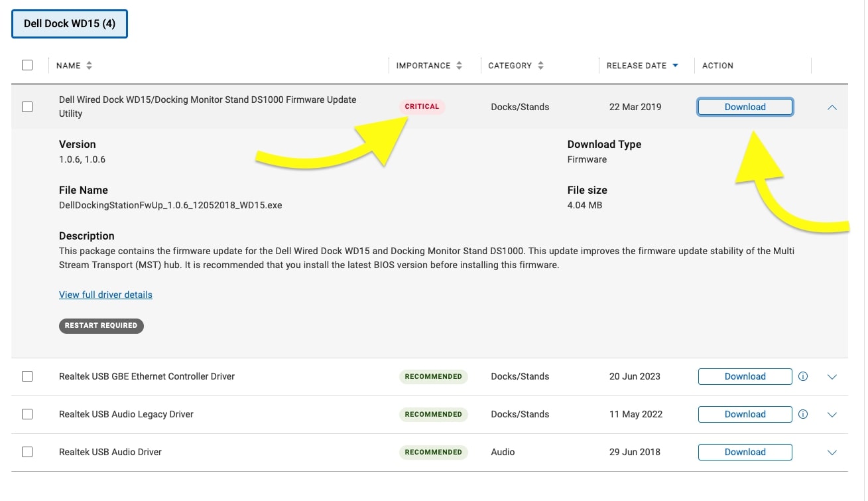868x501 pixels.
Task: Download Realtek USB Audio Legacy Driver
Action: pos(745,414)
